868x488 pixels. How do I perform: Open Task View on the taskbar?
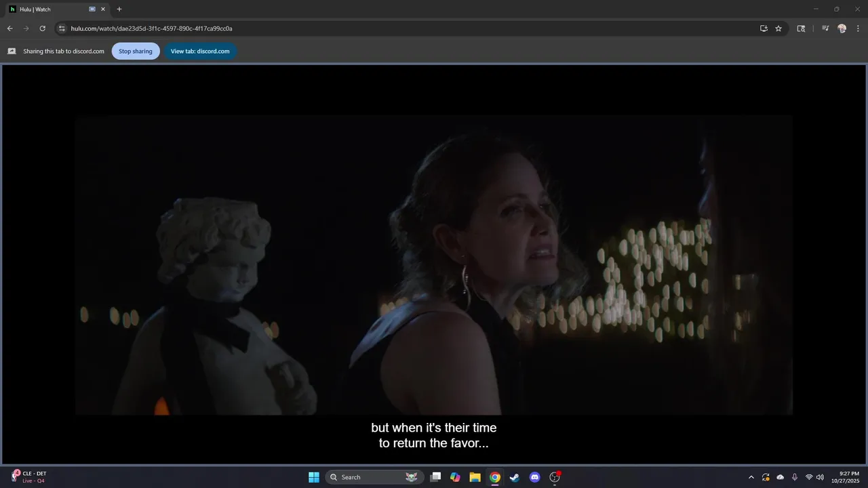(436, 477)
